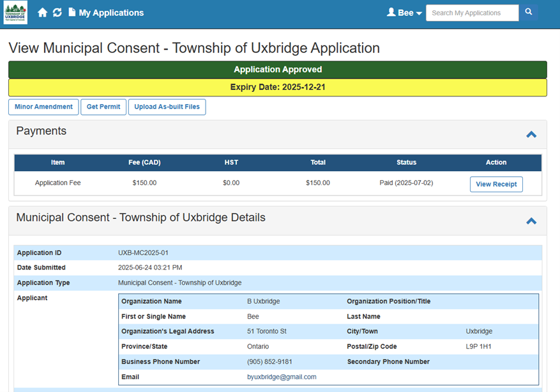Viewport: 560px width, 392px height.
Task: Click the Application ID UXB-MC2025-01 value
Action: pyautogui.click(x=143, y=253)
